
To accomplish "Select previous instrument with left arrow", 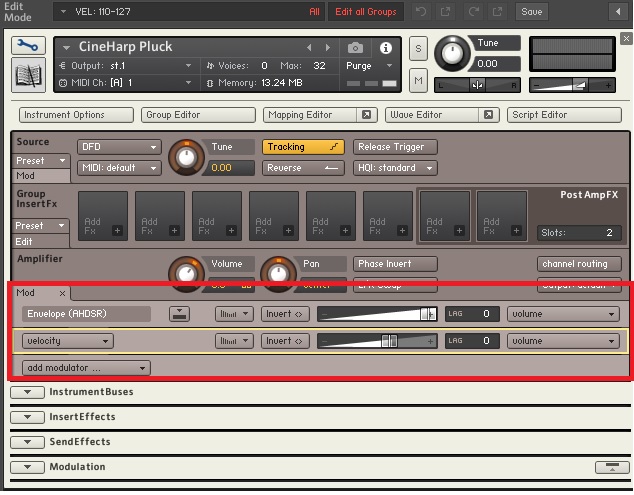I will point(309,48).
